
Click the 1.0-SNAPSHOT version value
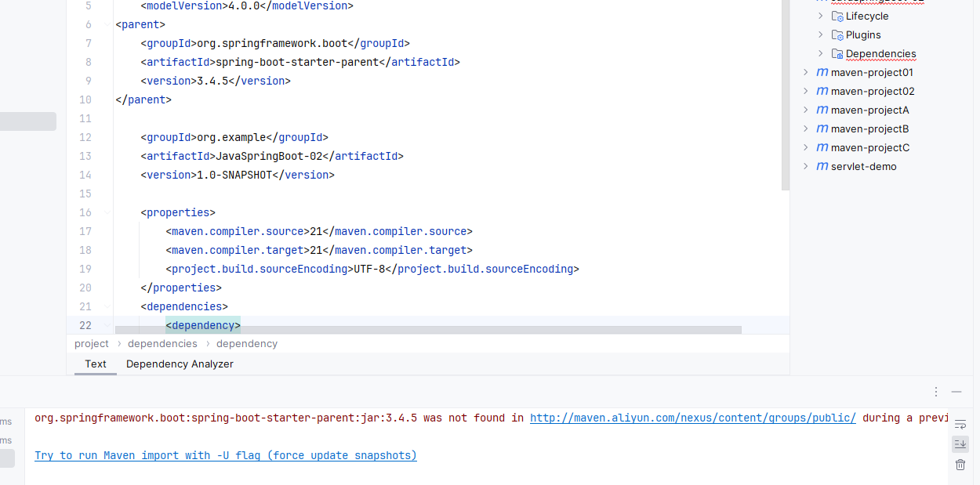234,175
